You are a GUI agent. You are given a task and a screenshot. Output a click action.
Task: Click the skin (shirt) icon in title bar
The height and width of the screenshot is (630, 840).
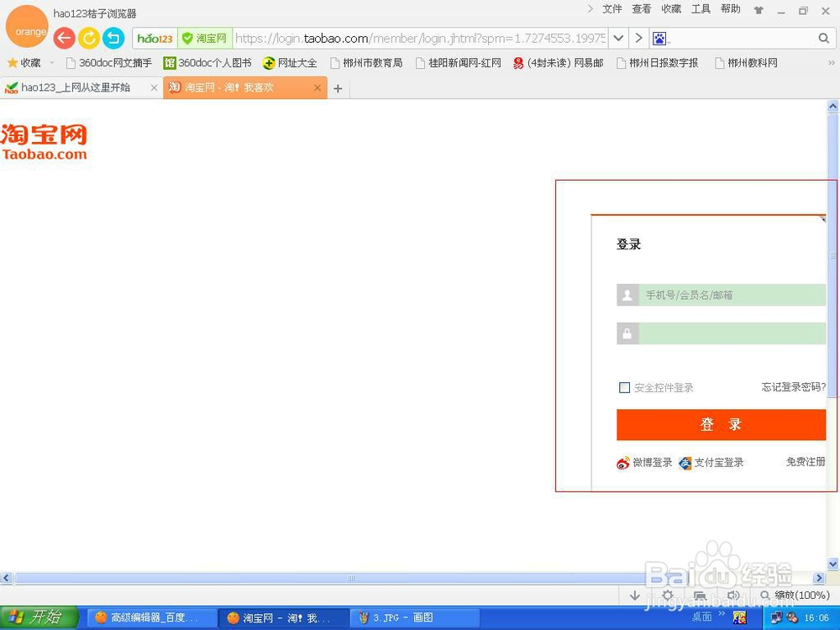click(x=759, y=10)
